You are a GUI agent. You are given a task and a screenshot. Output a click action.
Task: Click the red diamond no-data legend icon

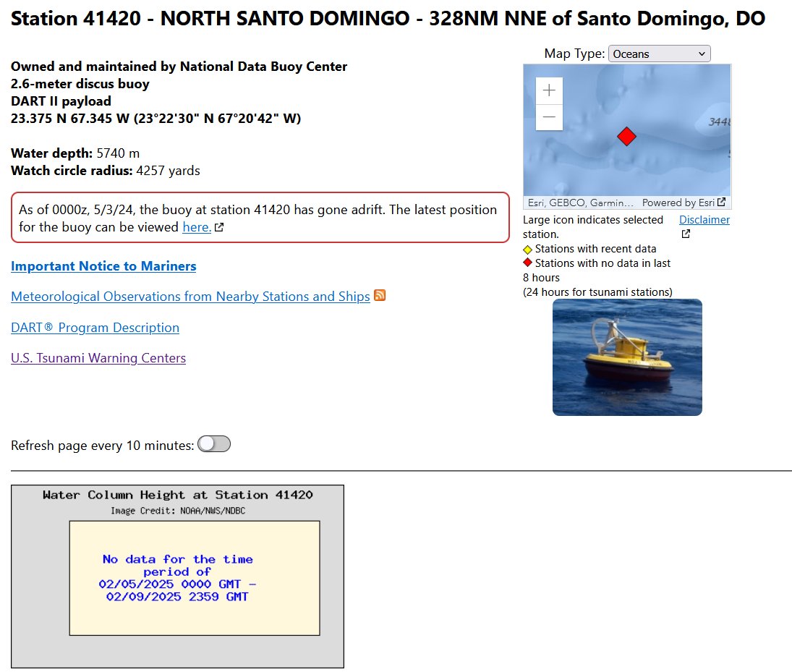[x=527, y=263]
